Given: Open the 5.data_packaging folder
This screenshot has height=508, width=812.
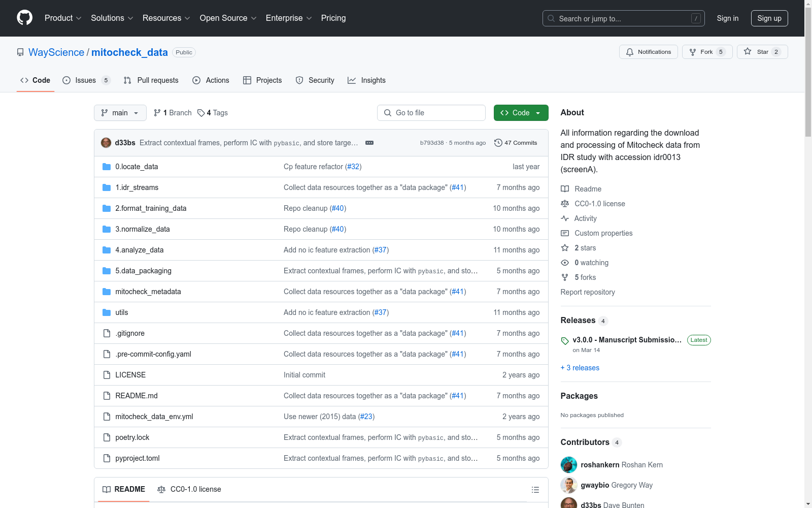Looking at the screenshot, I should tap(144, 271).
